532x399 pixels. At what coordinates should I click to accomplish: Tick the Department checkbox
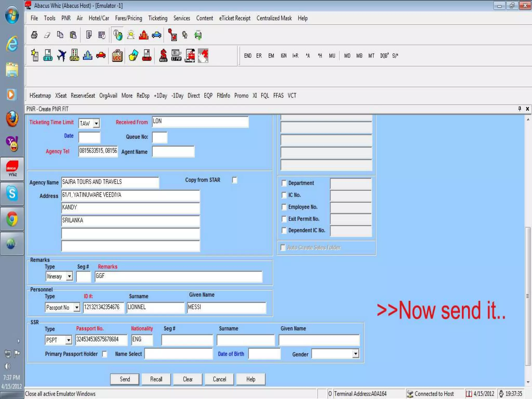pos(284,183)
